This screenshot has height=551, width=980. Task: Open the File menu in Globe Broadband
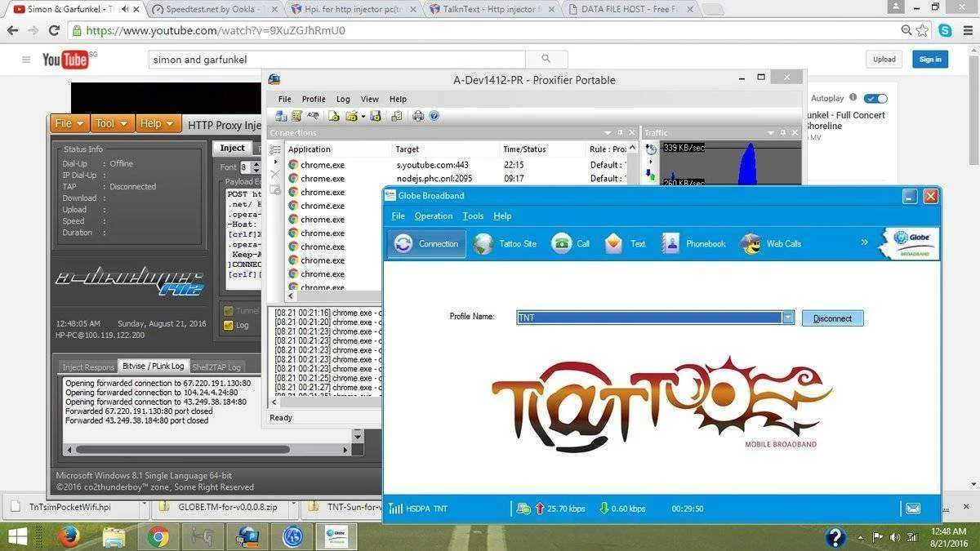click(398, 216)
